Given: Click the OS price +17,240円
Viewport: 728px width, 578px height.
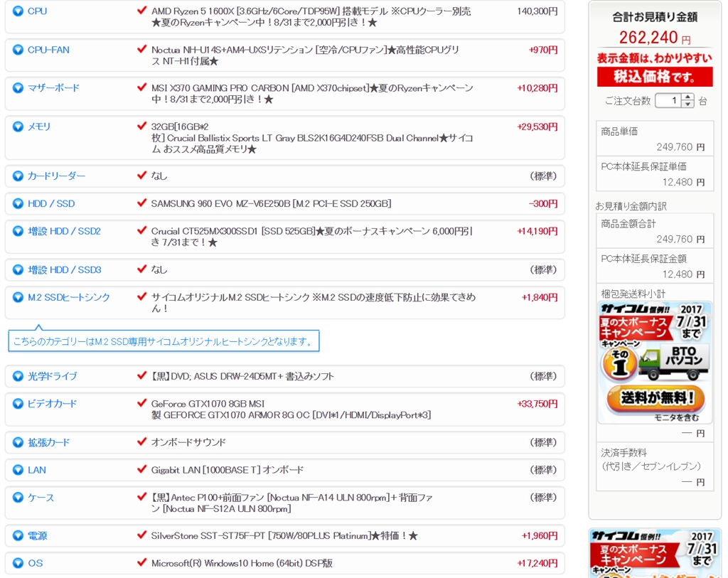Looking at the screenshot, I should coord(537,563).
